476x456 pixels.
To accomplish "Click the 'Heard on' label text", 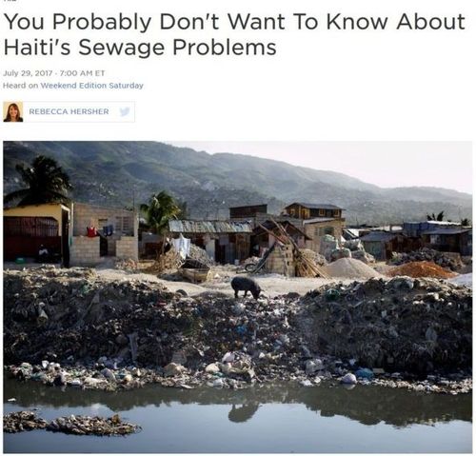I will click(x=21, y=86).
